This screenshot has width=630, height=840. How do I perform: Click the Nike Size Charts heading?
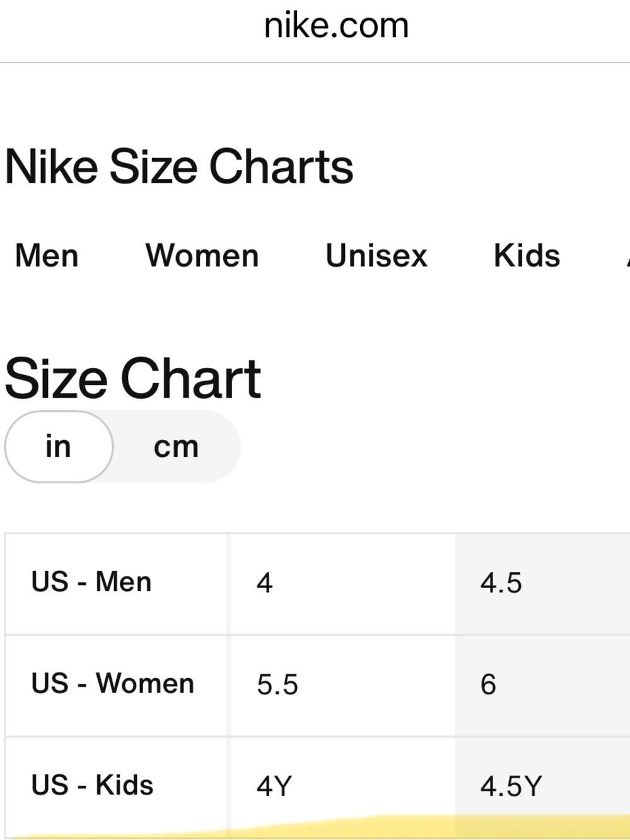[x=178, y=166]
